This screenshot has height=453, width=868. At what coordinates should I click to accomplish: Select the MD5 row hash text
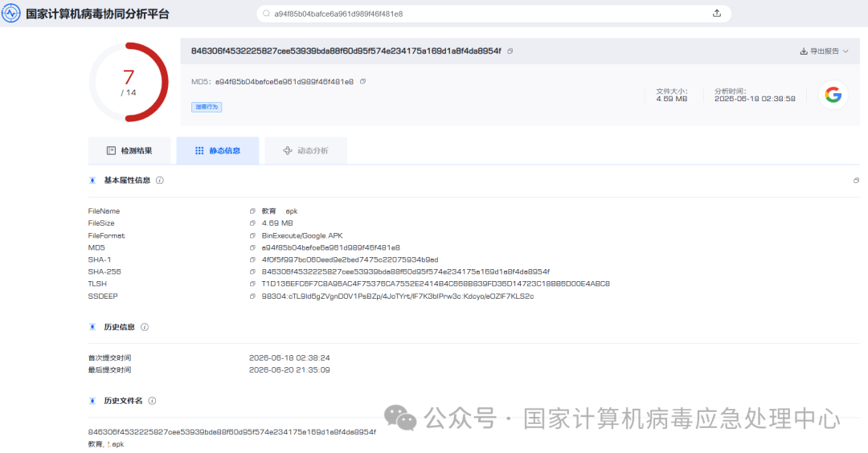330,248
